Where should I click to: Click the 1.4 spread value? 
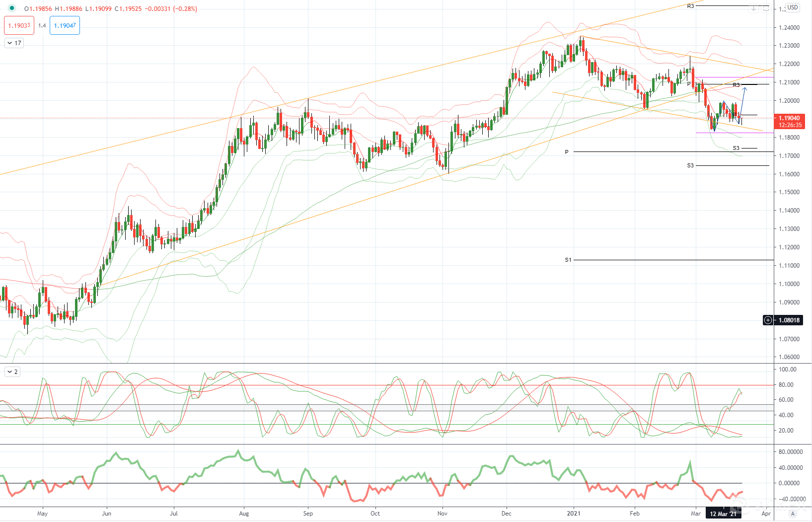42,25
